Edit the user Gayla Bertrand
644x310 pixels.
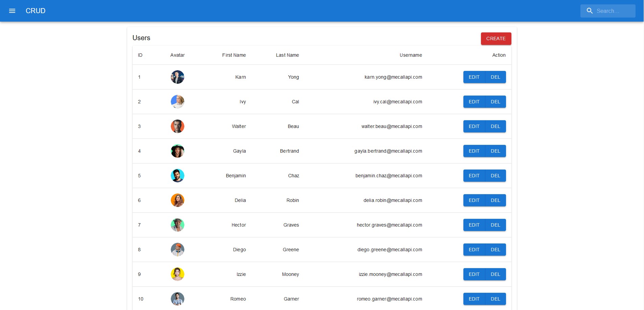(x=474, y=151)
